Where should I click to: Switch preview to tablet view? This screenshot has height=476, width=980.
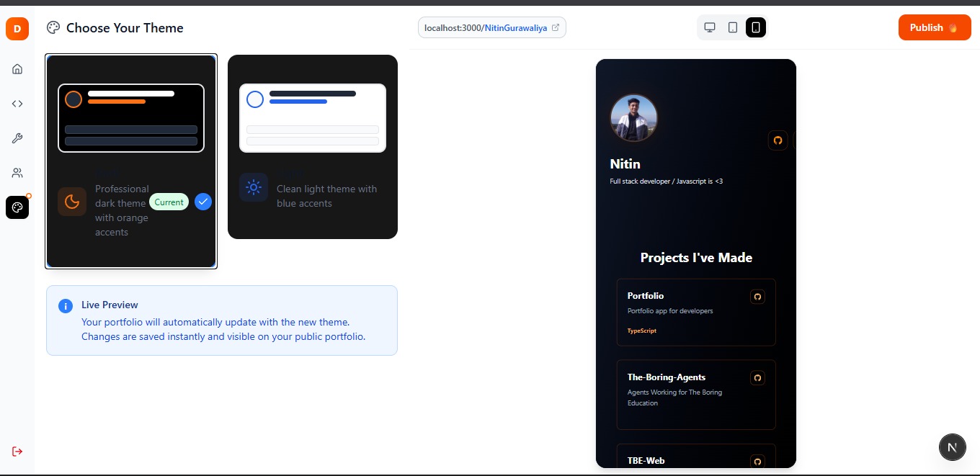click(x=733, y=27)
